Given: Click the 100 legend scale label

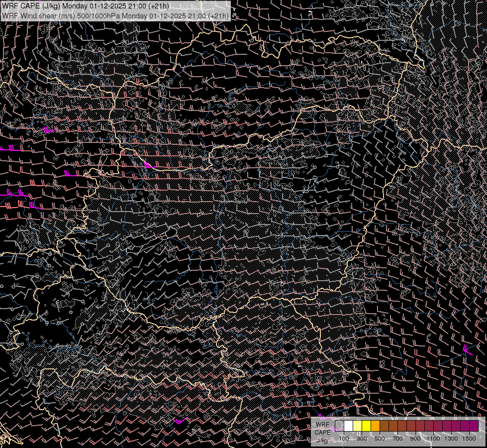Looking at the screenshot, I should tap(344, 439).
